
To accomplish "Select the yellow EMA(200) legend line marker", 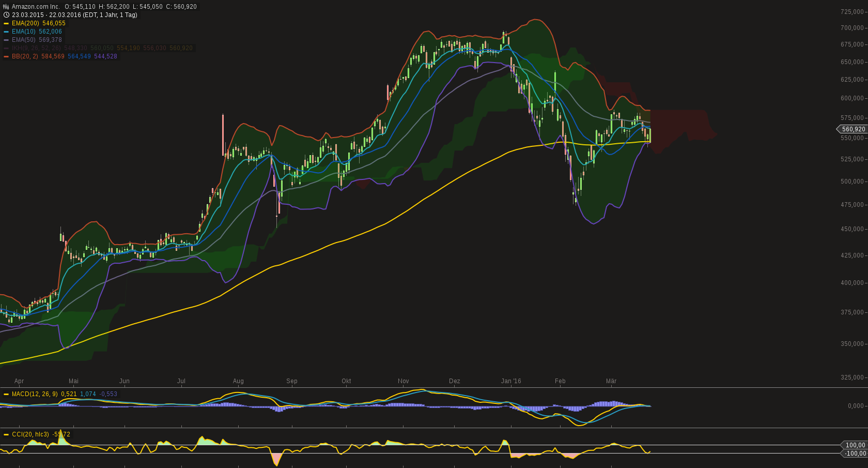I will [x=6, y=23].
